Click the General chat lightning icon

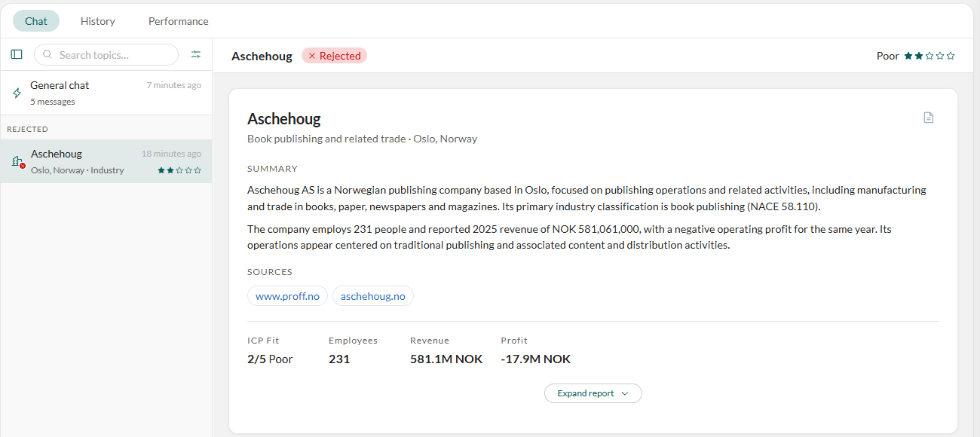coord(17,93)
